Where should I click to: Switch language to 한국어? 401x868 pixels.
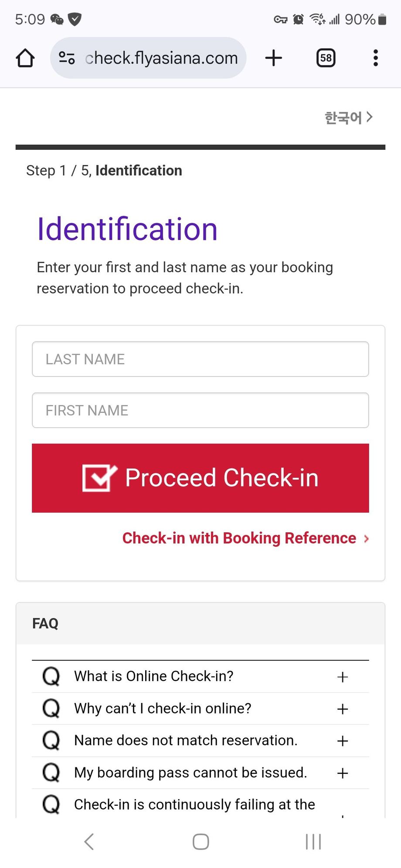click(348, 117)
